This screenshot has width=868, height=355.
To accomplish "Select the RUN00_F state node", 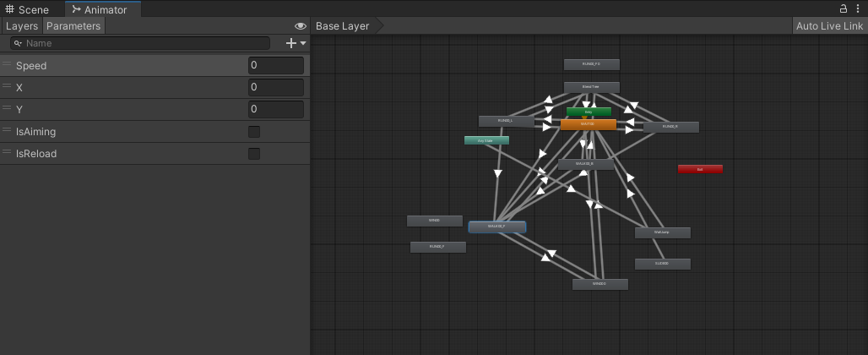I will (438, 247).
